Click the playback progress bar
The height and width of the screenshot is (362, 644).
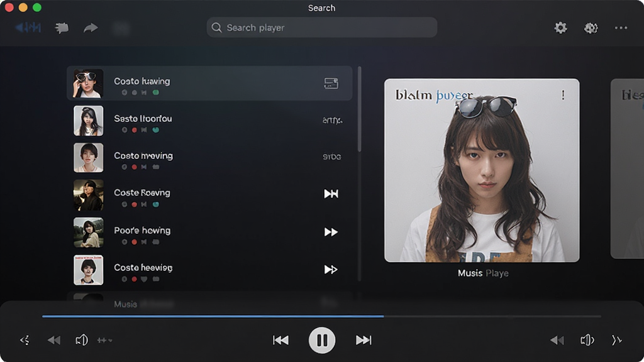pyautogui.click(x=321, y=317)
